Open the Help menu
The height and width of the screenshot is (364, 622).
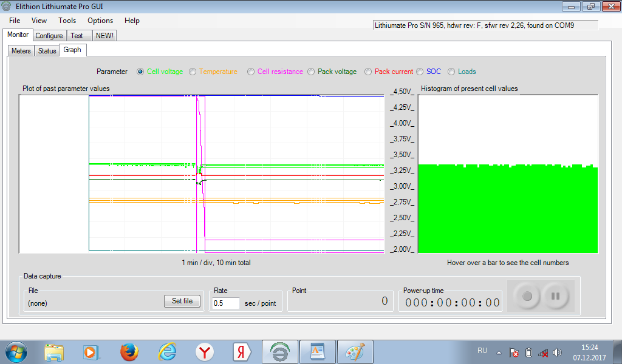(132, 21)
